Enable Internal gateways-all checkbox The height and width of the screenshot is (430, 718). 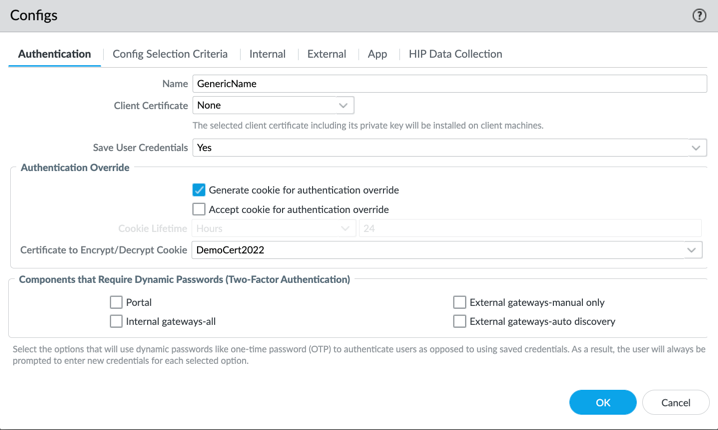coord(116,322)
